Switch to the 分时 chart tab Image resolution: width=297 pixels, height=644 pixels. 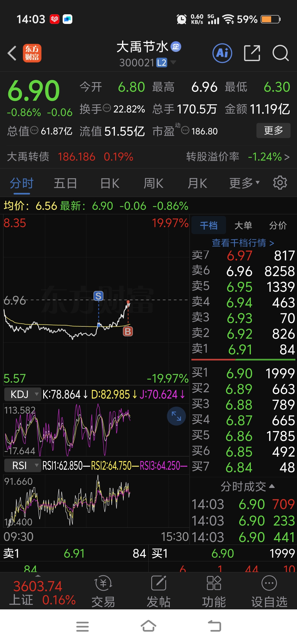click(22, 183)
